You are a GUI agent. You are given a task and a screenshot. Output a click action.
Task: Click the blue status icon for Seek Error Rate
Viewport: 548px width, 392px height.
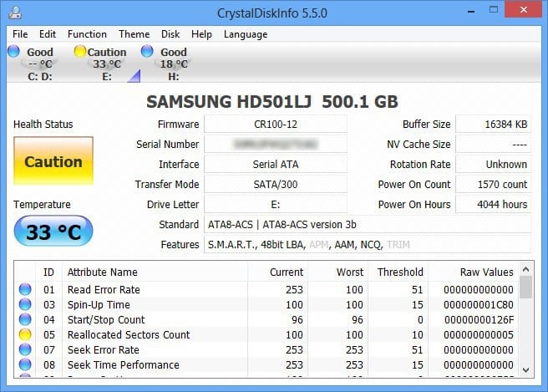25,350
